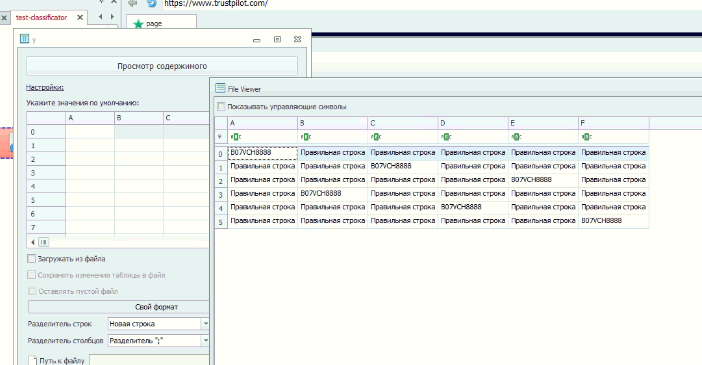
Task: Select row 7 header in defaults table
Action: coord(46,228)
